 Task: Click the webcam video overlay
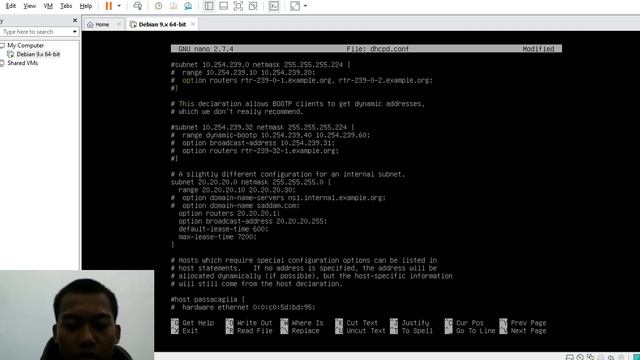[77, 315]
